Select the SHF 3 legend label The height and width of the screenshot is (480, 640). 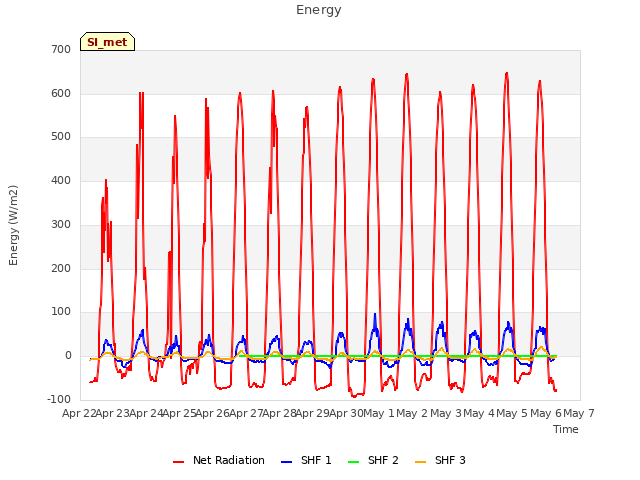pos(450,460)
